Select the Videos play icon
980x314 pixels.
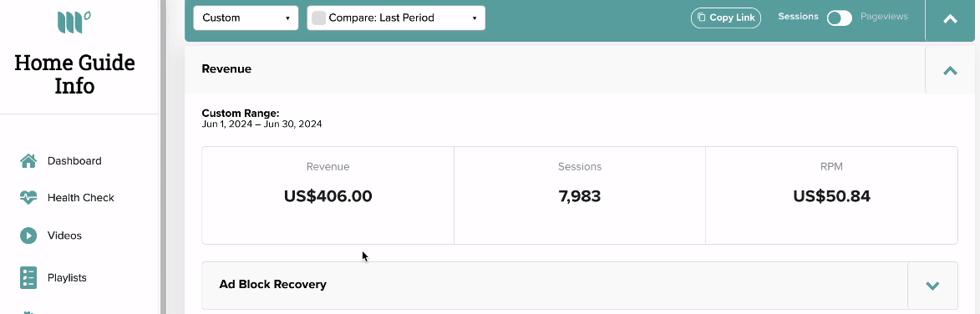pos(28,235)
